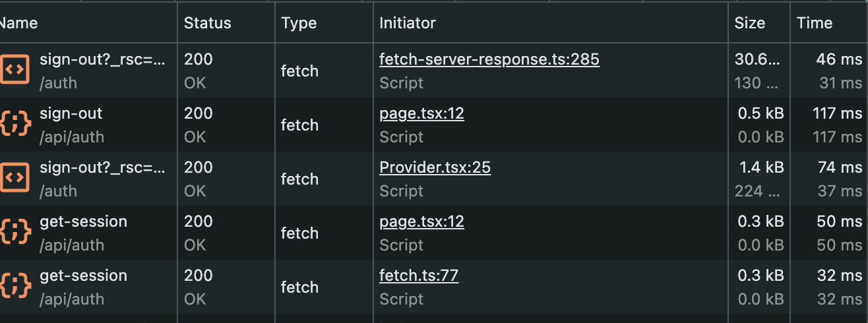Open the fetch-server-response.ts:285 initiator link

click(x=489, y=59)
